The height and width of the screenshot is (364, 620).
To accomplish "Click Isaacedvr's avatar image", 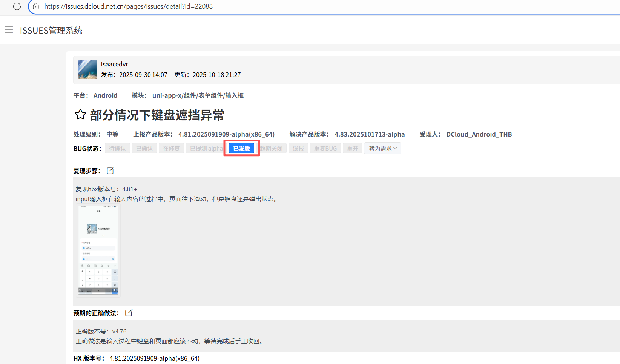I will tap(87, 70).
